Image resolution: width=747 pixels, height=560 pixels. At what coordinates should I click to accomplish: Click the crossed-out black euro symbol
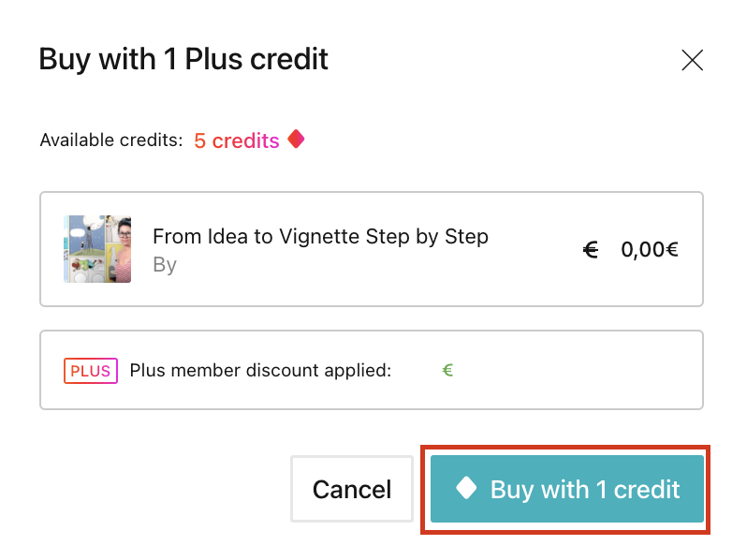pos(591,250)
